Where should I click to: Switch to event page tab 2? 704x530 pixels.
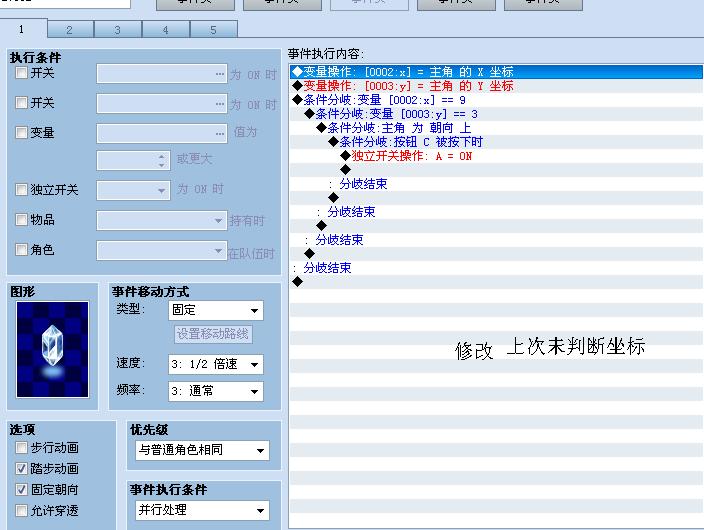pos(70,30)
